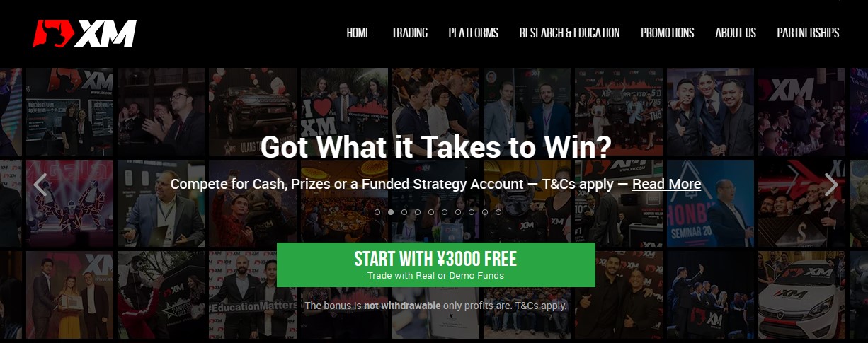The width and height of the screenshot is (868, 343).
Task: Expand the RESEARCH & EDUCATION menu
Action: pos(569,33)
